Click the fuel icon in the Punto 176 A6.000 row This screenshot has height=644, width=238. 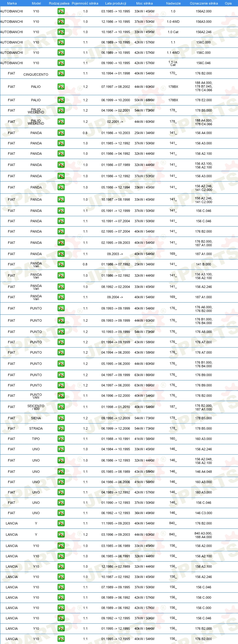[61, 308]
